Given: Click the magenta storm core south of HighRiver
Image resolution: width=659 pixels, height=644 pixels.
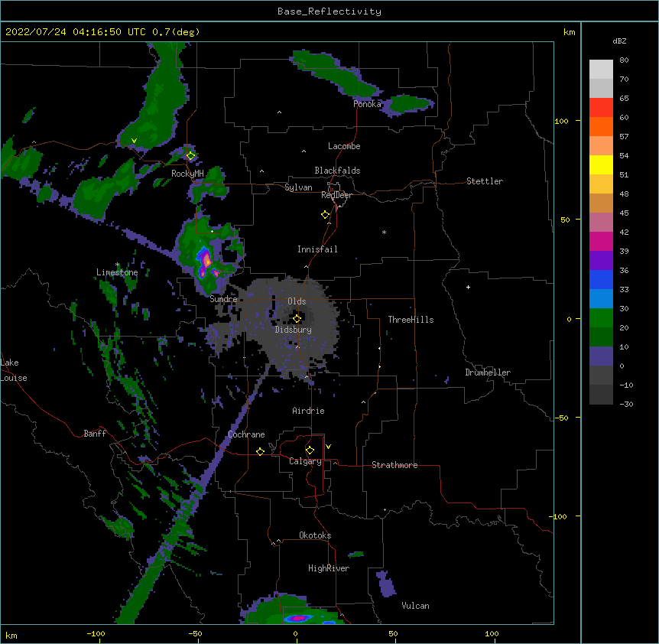Looking at the screenshot, I should coord(298,618).
